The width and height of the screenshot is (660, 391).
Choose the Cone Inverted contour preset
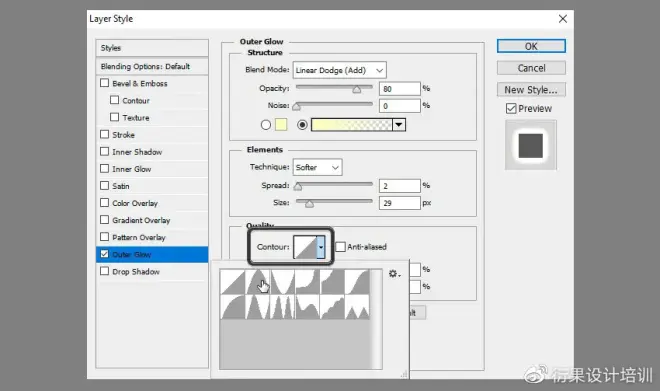tap(282, 282)
